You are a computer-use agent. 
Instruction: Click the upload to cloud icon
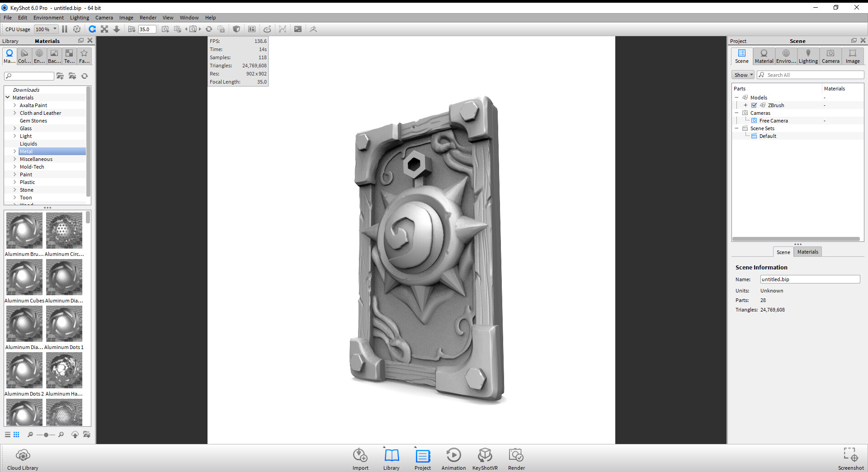pos(75,434)
